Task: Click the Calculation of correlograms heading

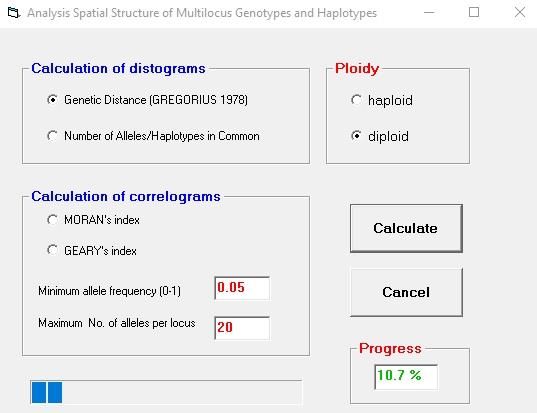Action: pyautogui.click(x=126, y=197)
